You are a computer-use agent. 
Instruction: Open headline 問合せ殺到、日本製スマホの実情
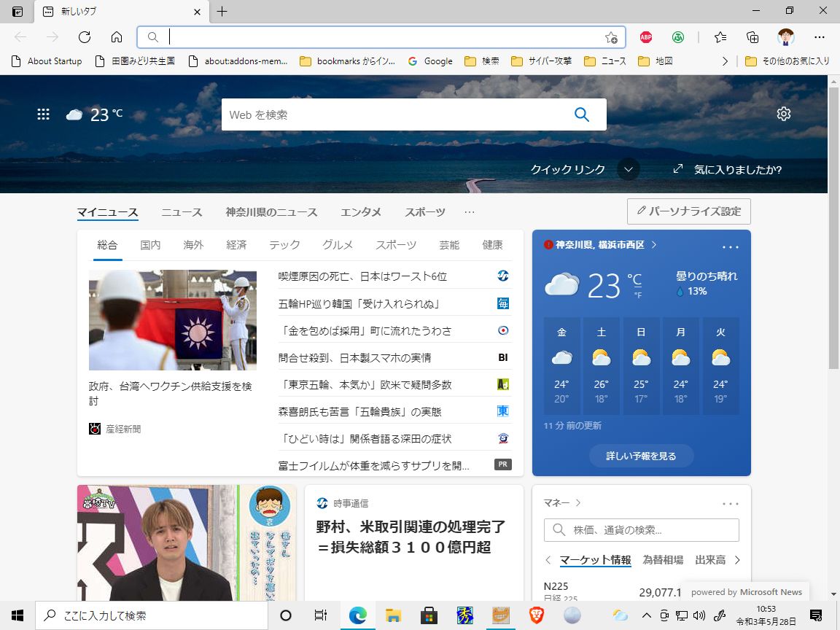pos(354,358)
